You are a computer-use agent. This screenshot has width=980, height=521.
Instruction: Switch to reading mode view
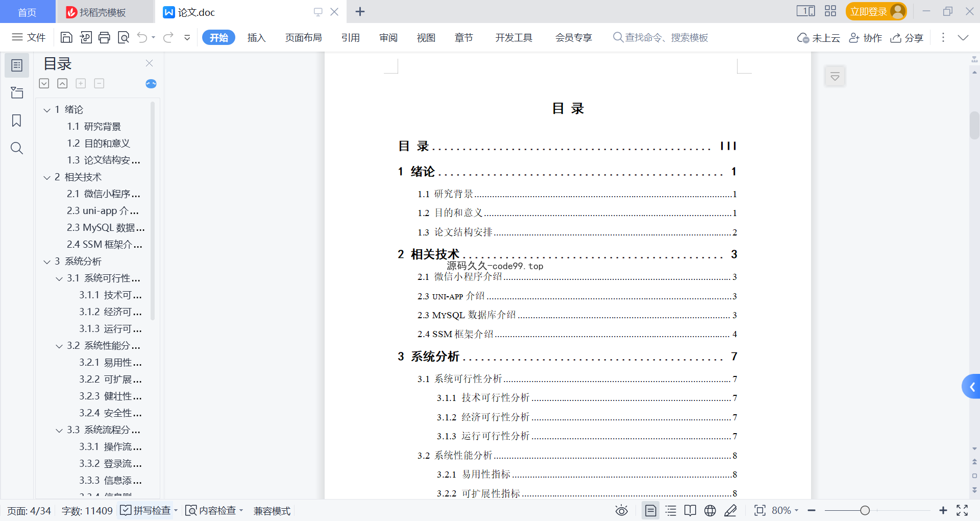[x=690, y=510]
